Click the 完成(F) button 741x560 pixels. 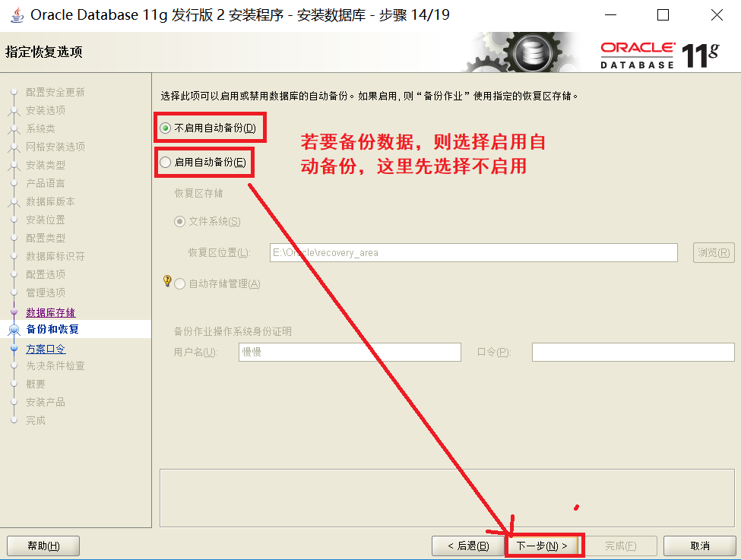click(x=620, y=546)
